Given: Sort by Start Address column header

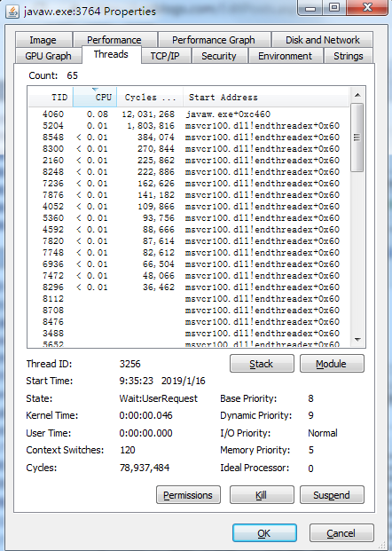Looking at the screenshot, I should pos(266,97).
